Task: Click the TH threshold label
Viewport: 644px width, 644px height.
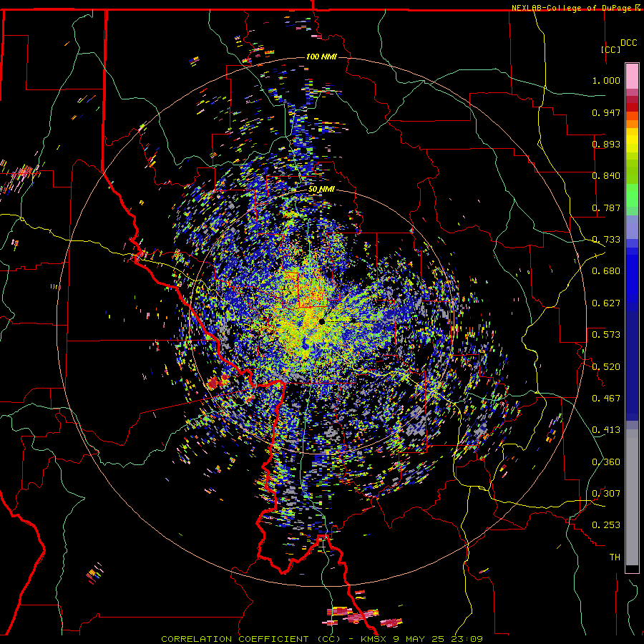Action: (615, 557)
